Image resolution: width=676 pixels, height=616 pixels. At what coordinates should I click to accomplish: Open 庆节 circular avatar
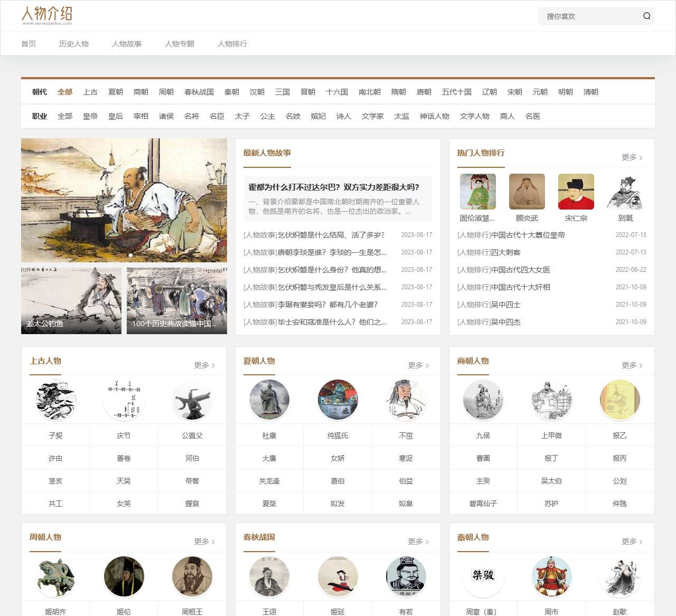coord(124,400)
